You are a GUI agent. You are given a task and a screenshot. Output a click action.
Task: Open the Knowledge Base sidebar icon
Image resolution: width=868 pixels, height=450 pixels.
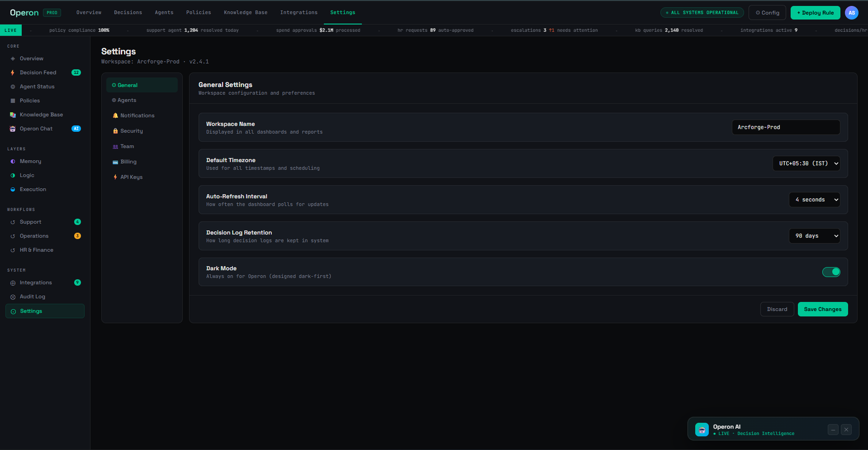[x=12, y=115]
